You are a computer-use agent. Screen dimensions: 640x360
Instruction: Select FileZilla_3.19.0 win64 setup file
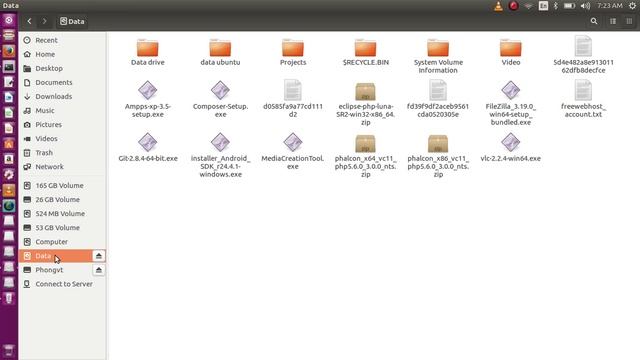(511, 103)
